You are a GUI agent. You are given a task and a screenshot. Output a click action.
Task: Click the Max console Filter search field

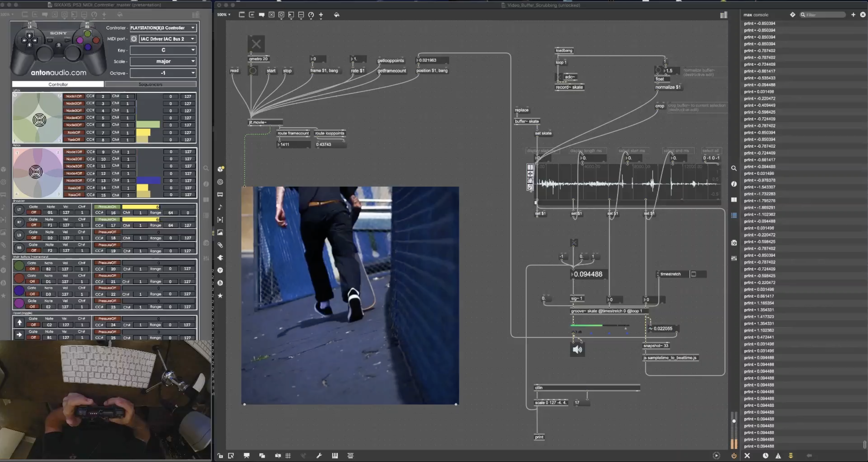(x=823, y=15)
